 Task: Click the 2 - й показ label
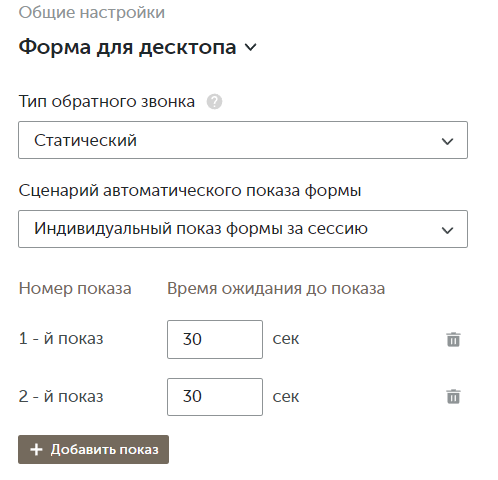click(61, 396)
